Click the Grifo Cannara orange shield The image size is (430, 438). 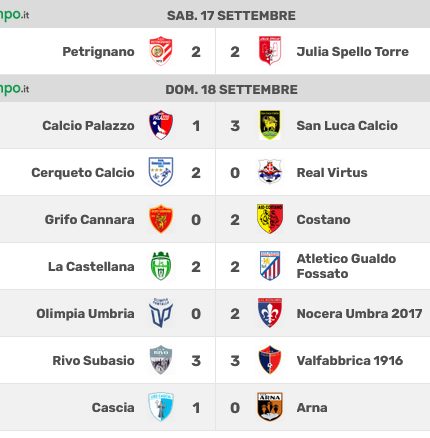coord(161,219)
